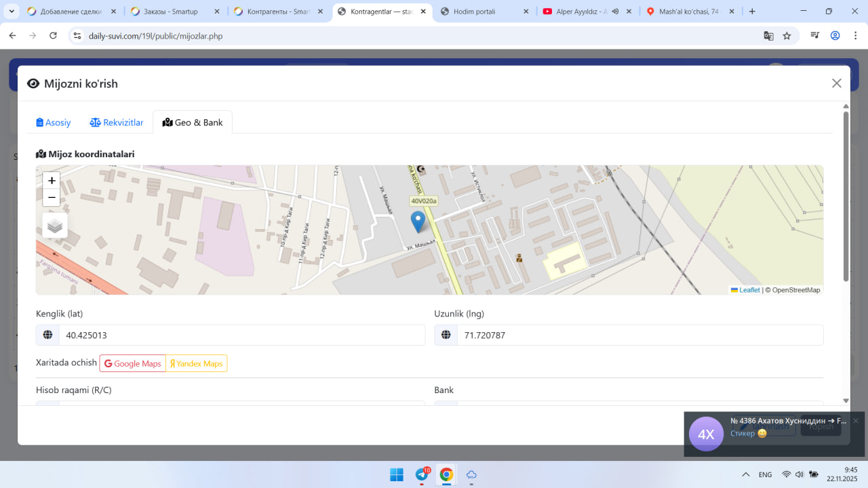This screenshot has height=488, width=868.
Task: Open the OpenStreetMap attribution link
Action: pyautogui.click(x=796, y=290)
